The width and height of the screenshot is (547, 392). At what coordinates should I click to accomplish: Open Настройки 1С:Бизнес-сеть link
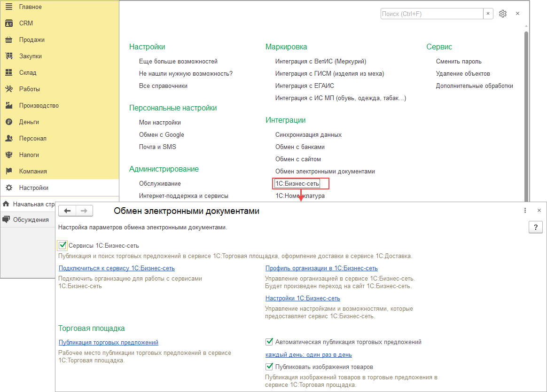(x=303, y=298)
